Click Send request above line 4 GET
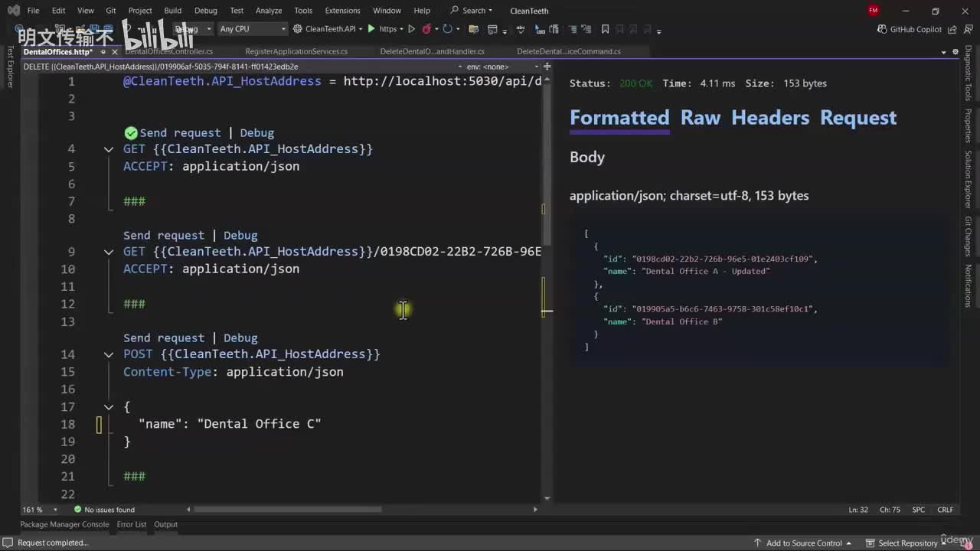The width and height of the screenshot is (980, 551). 180,132
